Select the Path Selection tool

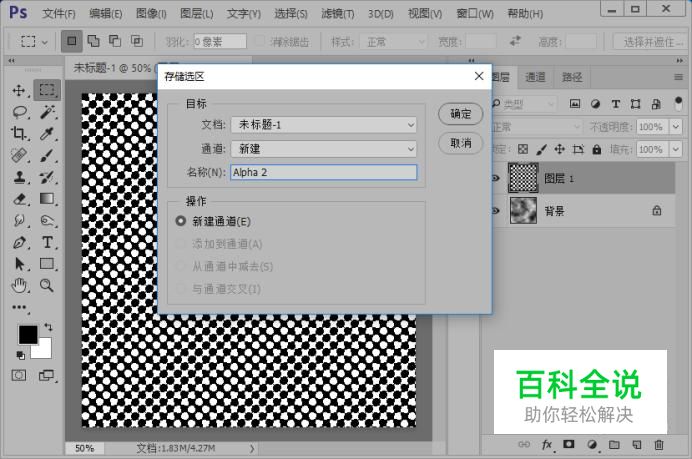click(x=19, y=264)
